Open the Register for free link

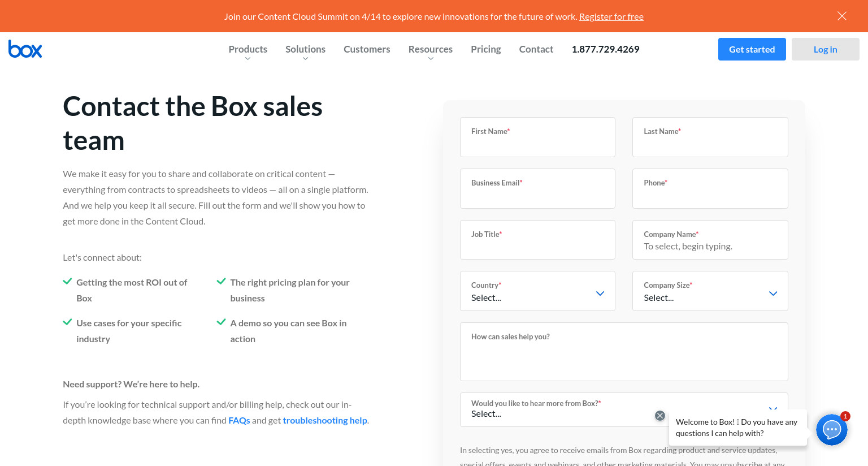(611, 16)
